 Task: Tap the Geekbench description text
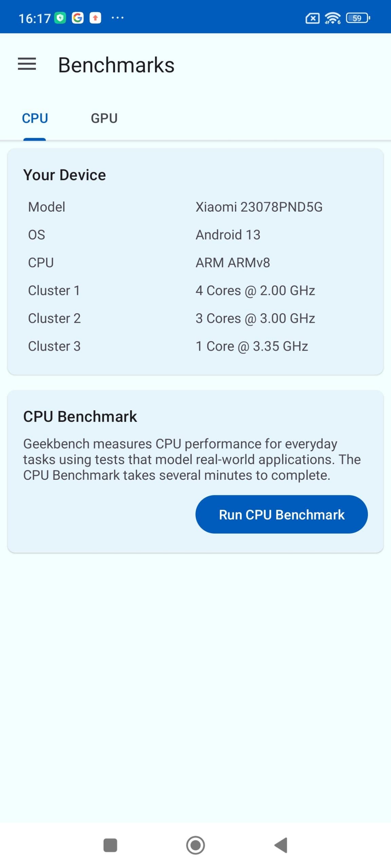tap(192, 459)
